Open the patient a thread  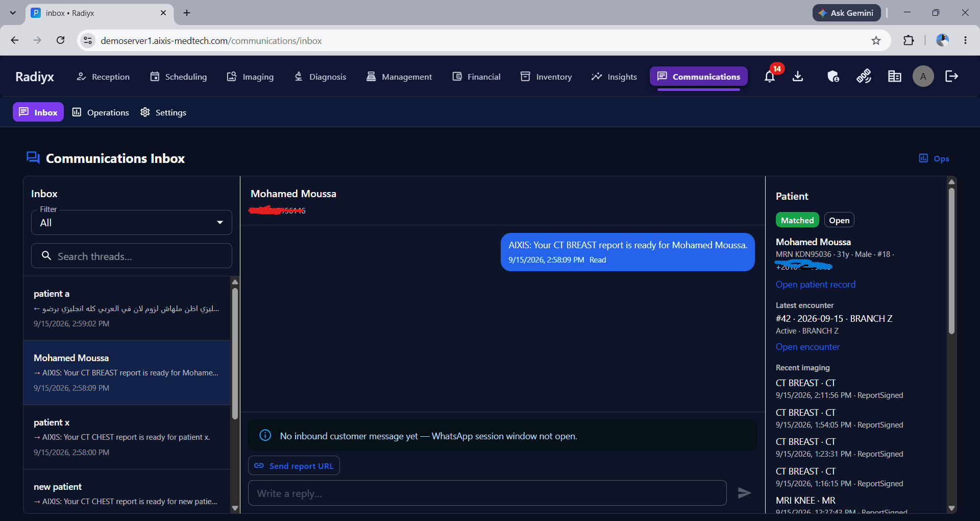(127, 309)
